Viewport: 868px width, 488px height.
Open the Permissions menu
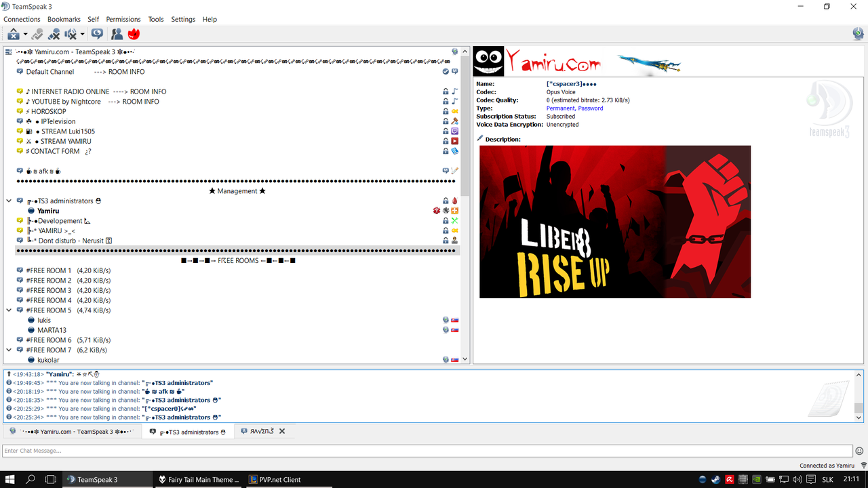(123, 19)
